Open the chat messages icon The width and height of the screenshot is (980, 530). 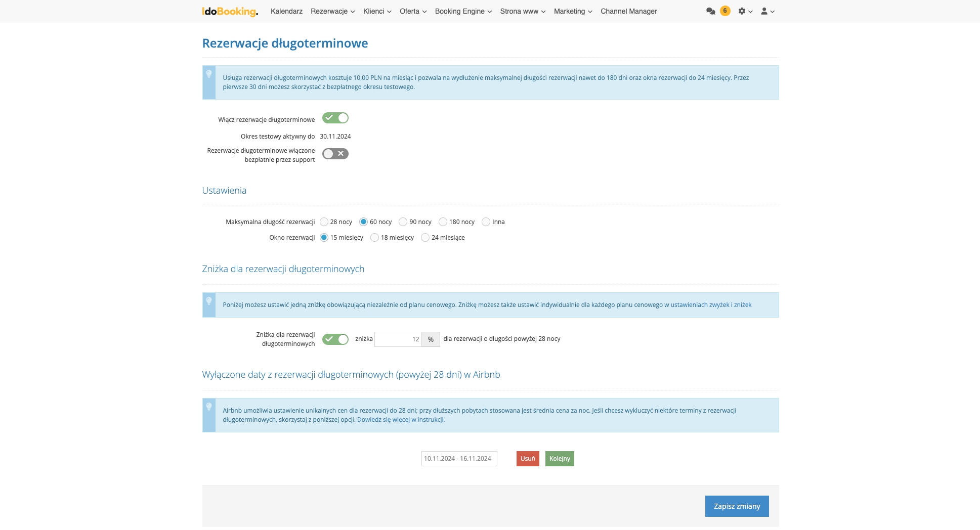click(710, 11)
